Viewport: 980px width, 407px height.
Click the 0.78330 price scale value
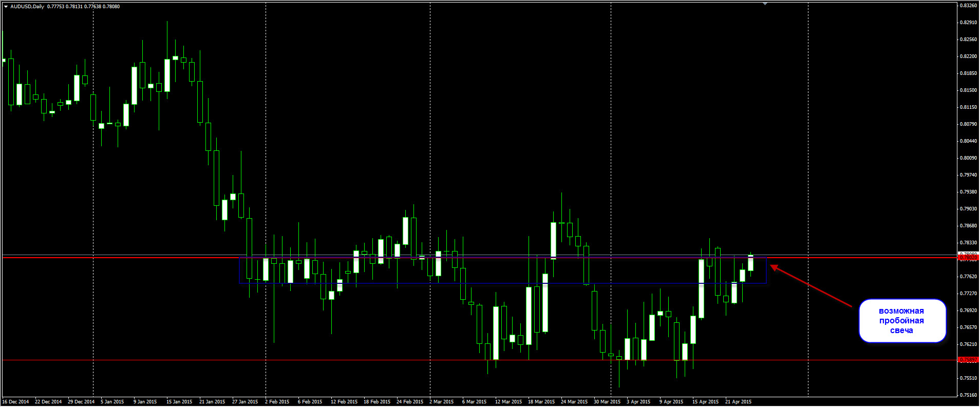pos(969,243)
